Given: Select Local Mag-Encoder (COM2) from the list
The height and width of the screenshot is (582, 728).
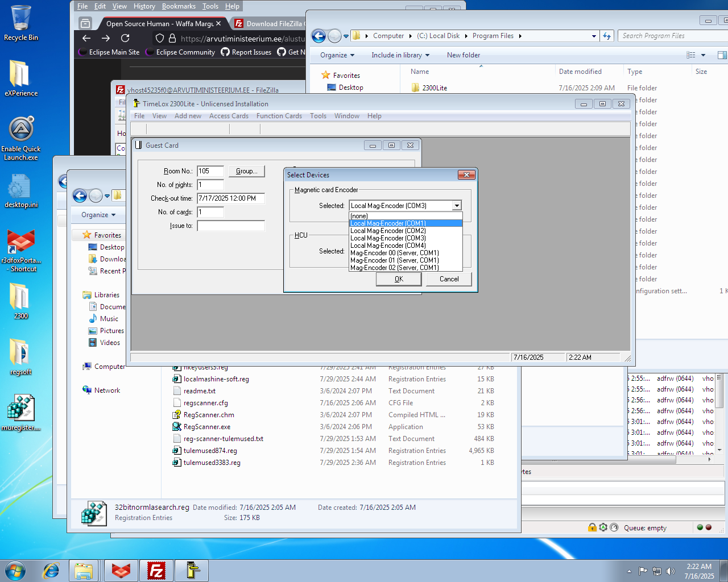Looking at the screenshot, I should click(x=388, y=231).
